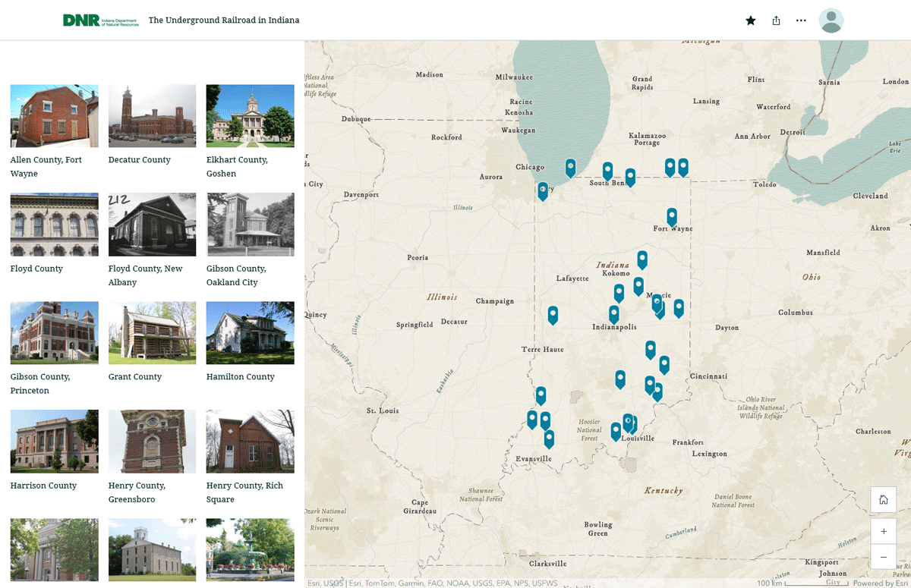Click the home icon to reset map extent
Screen dimensions: 911x588
883,499
